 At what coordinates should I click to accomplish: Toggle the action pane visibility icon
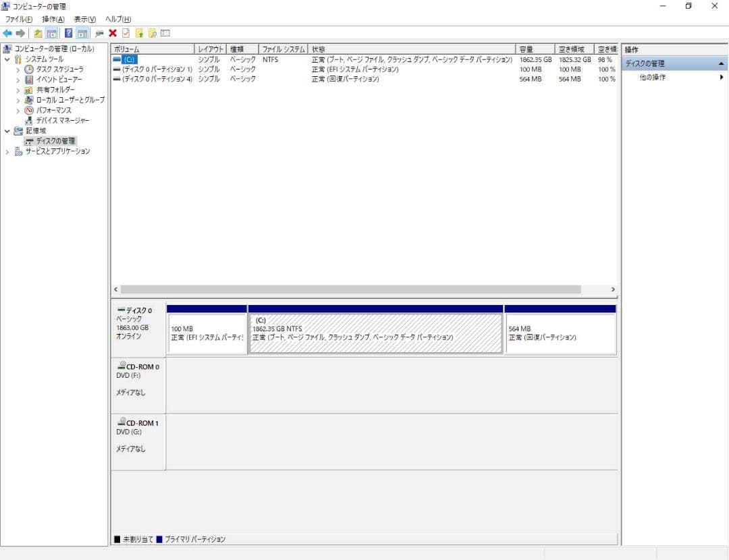[x=81, y=33]
